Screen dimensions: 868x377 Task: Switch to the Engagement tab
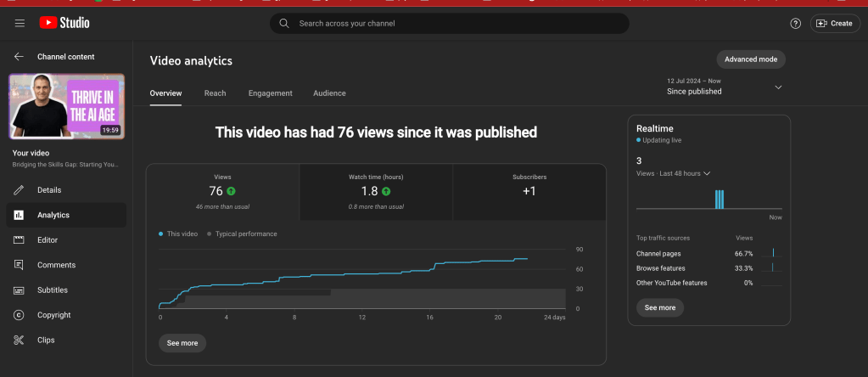pos(270,93)
